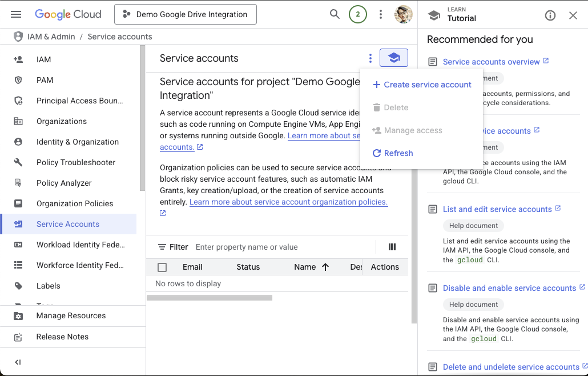Open Learn more about service account organization policies
Viewport: 588px width, 376px height.
[288, 202]
